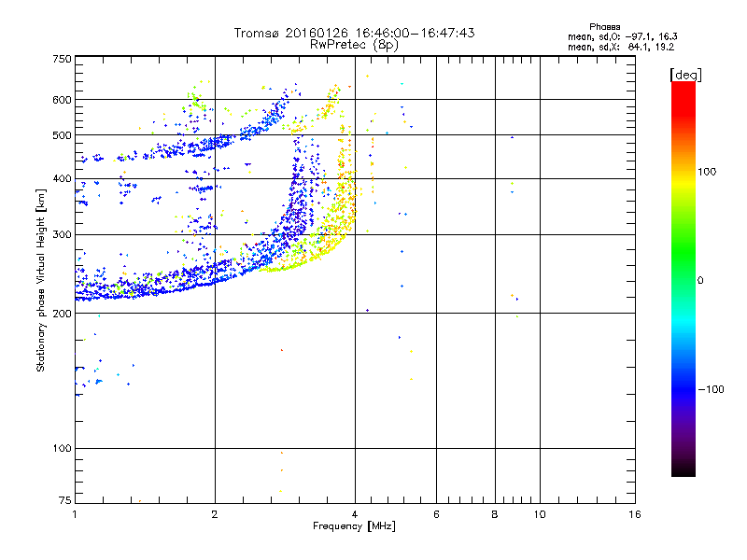The image size is (747, 560).
Task: Click the '1' frequency axis tick label
Action: 75,514
